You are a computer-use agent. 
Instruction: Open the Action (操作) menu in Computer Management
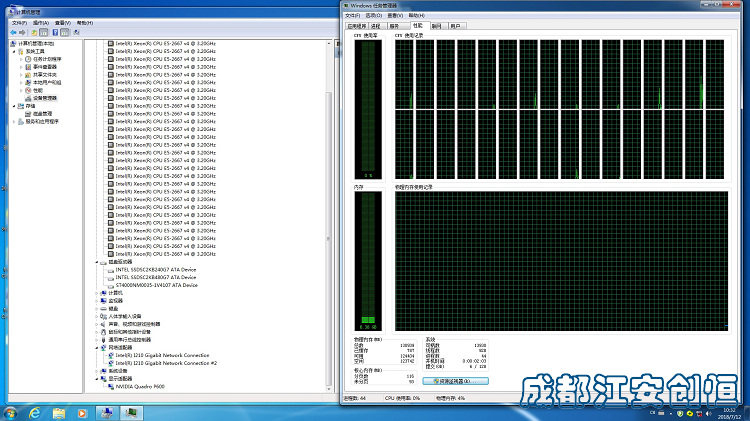click(41, 23)
